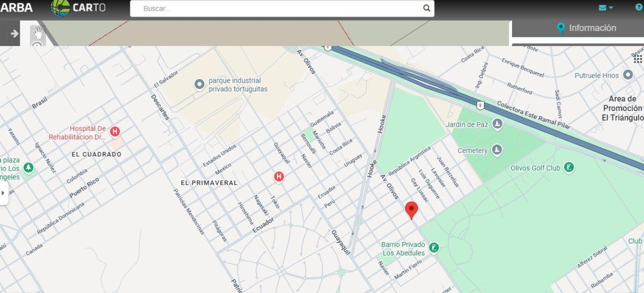Click the red location marker pin
644x293 pixels.
tap(412, 210)
